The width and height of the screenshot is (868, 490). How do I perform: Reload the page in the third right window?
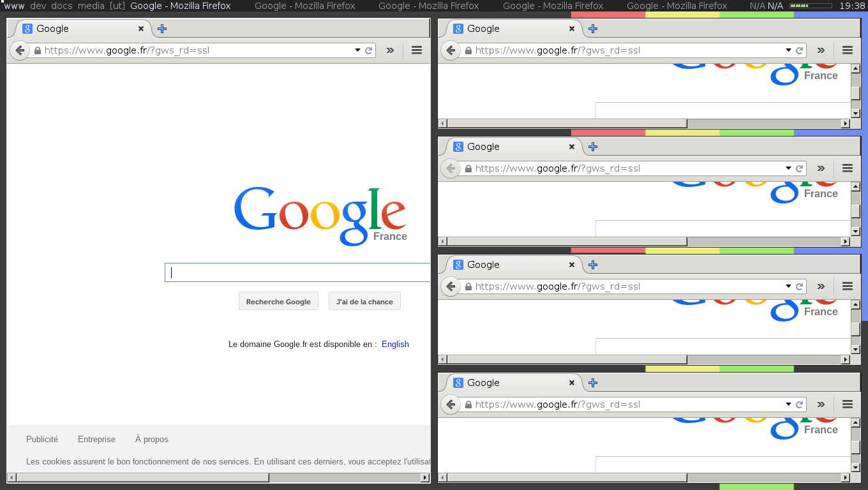click(x=799, y=286)
